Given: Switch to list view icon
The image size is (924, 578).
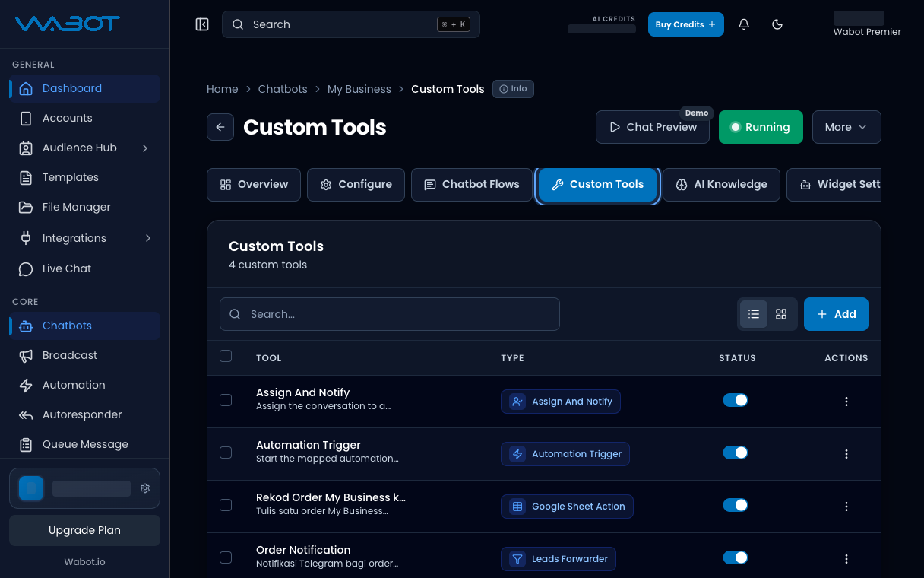Looking at the screenshot, I should (x=754, y=314).
